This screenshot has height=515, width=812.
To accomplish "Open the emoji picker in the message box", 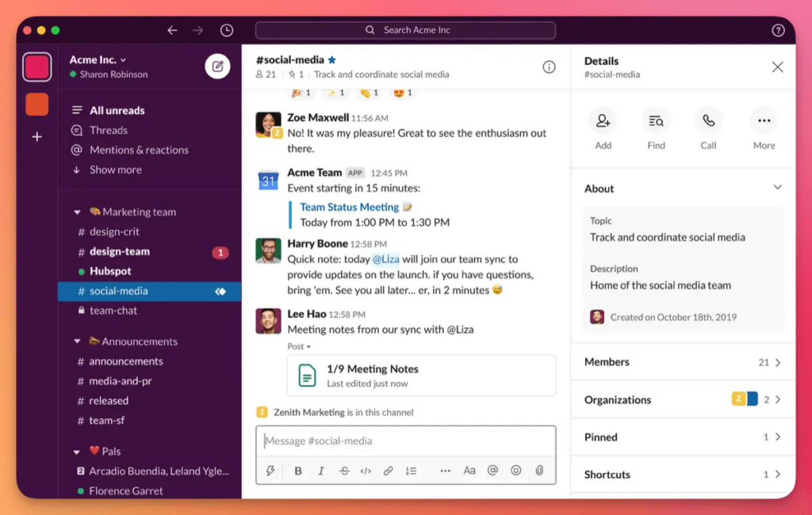I will click(516, 470).
